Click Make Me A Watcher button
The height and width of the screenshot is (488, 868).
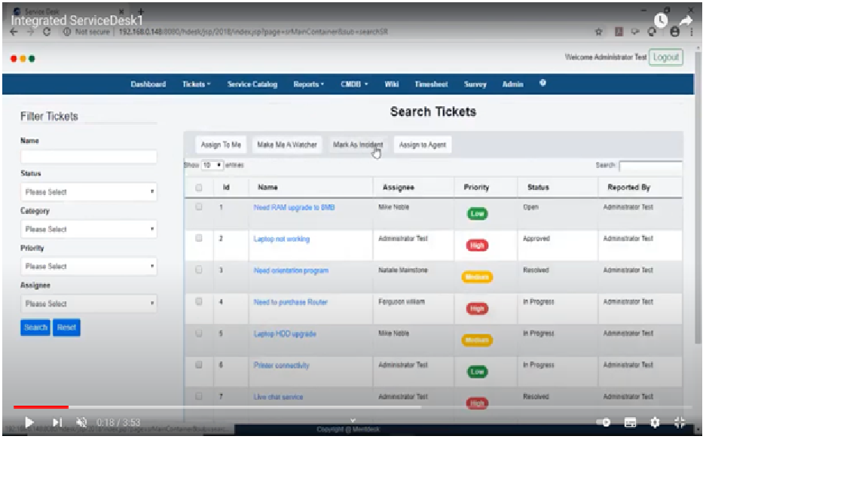(x=287, y=145)
